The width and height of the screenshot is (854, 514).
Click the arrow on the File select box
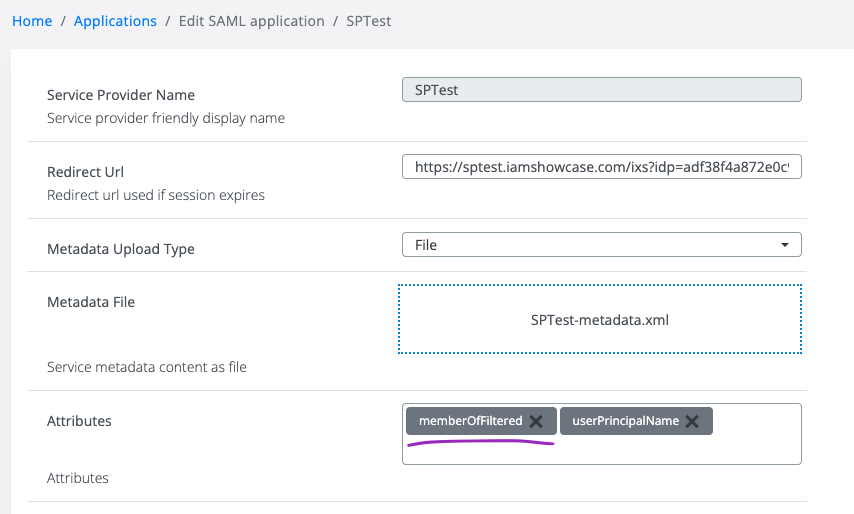[785, 245]
